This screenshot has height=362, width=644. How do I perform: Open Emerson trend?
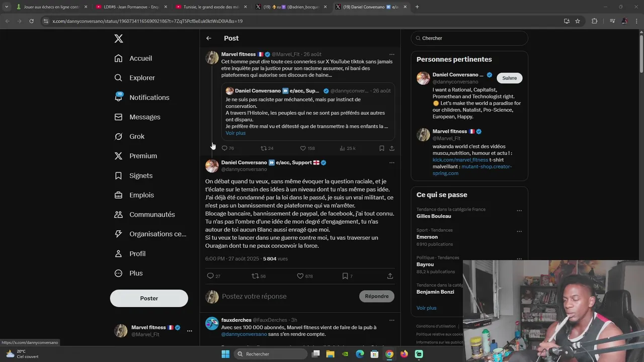[427, 237]
